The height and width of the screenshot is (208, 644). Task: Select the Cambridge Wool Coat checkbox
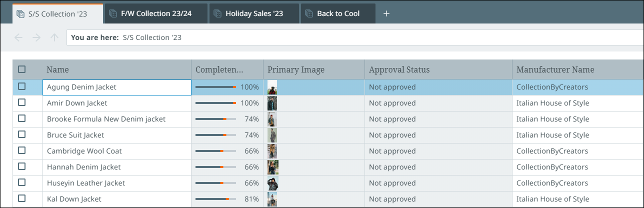click(x=22, y=150)
